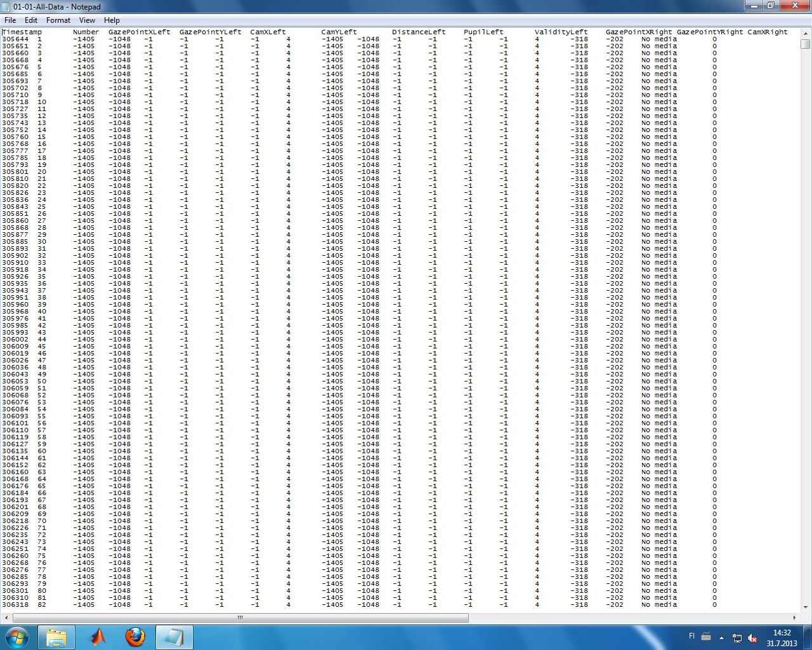Click timestamp value 306201

tap(15, 507)
